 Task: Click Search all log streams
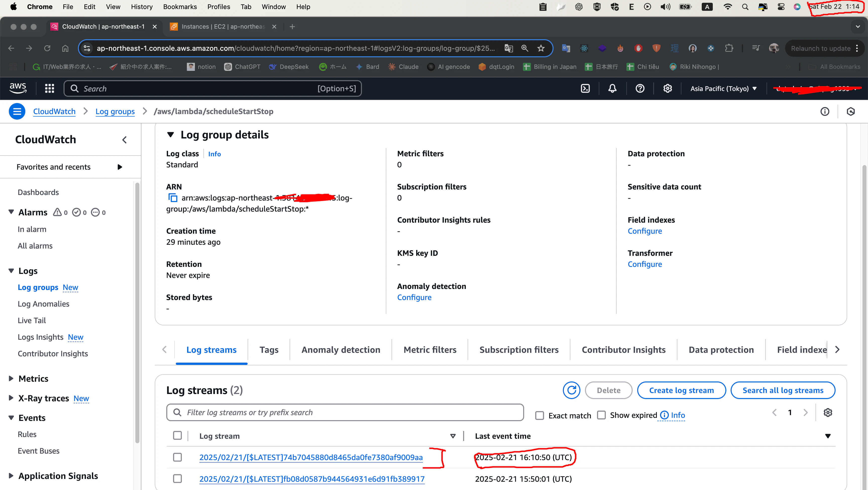click(x=783, y=390)
